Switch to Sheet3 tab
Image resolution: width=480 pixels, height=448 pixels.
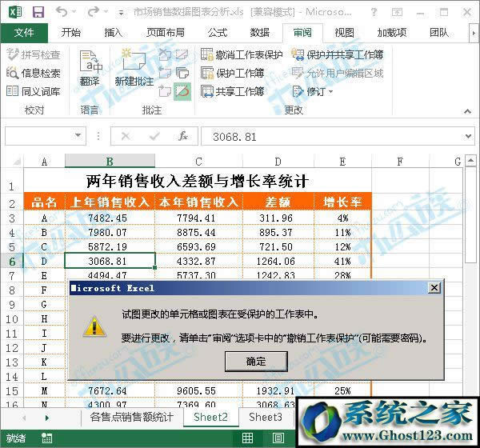click(266, 417)
